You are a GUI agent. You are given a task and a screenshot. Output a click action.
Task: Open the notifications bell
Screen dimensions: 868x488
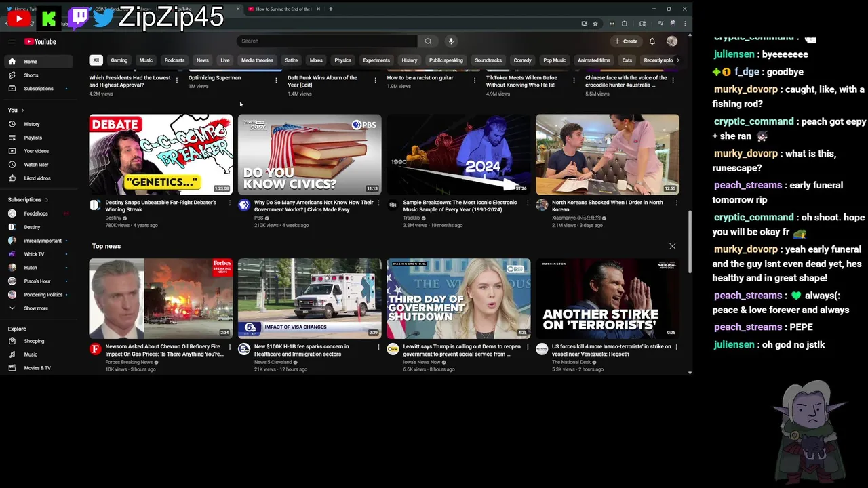point(652,41)
